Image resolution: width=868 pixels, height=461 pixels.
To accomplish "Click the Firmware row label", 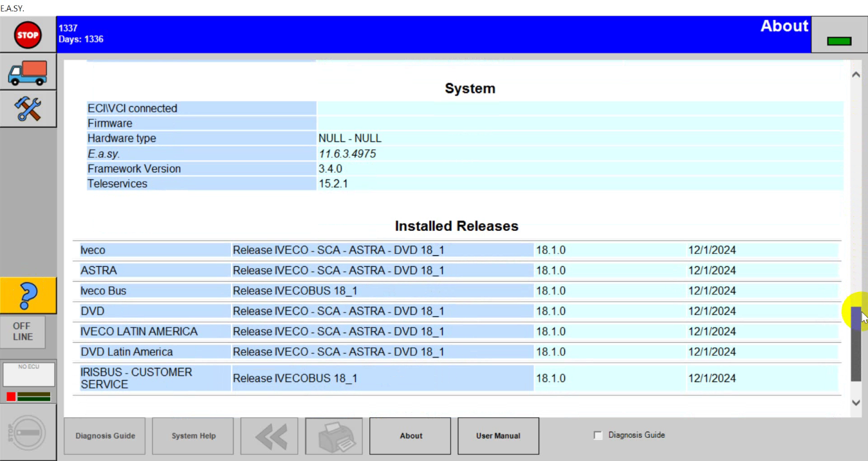I will coord(110,123).
